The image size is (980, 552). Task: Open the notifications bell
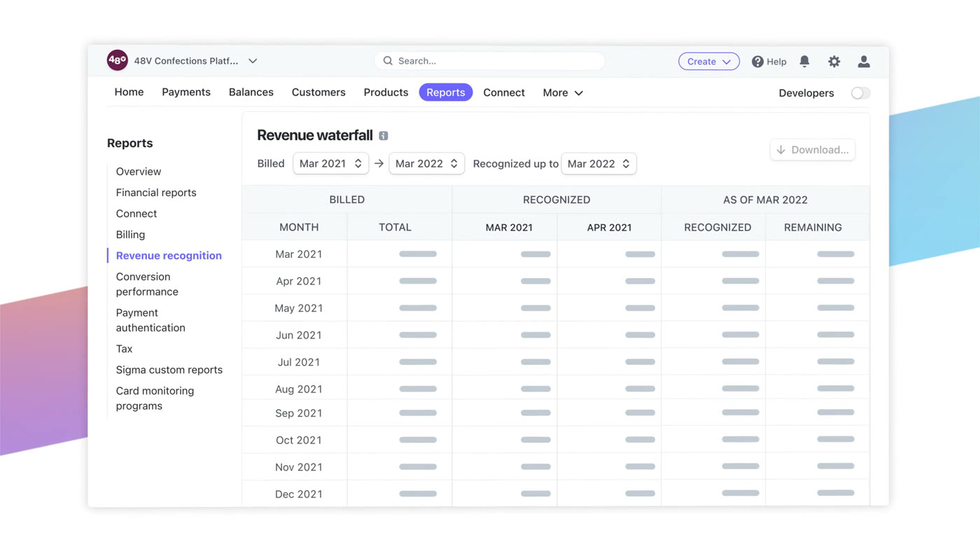tap(804, 61)
